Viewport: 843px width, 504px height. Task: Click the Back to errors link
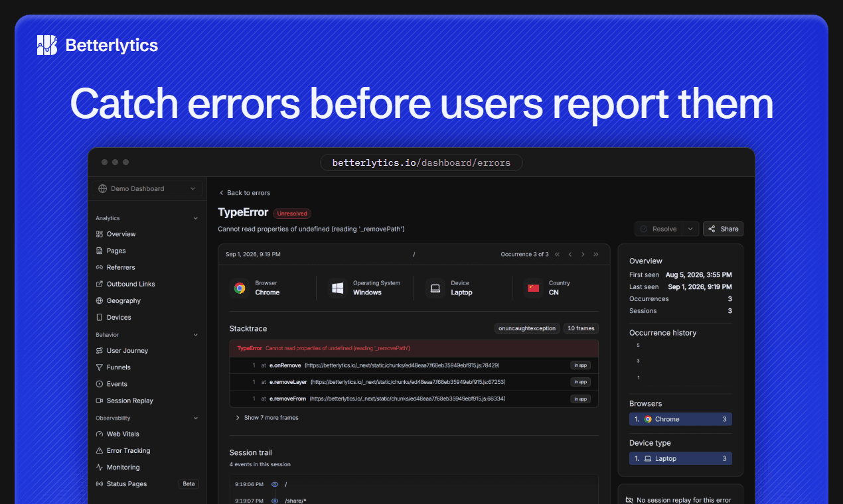(x=244, y=193)
